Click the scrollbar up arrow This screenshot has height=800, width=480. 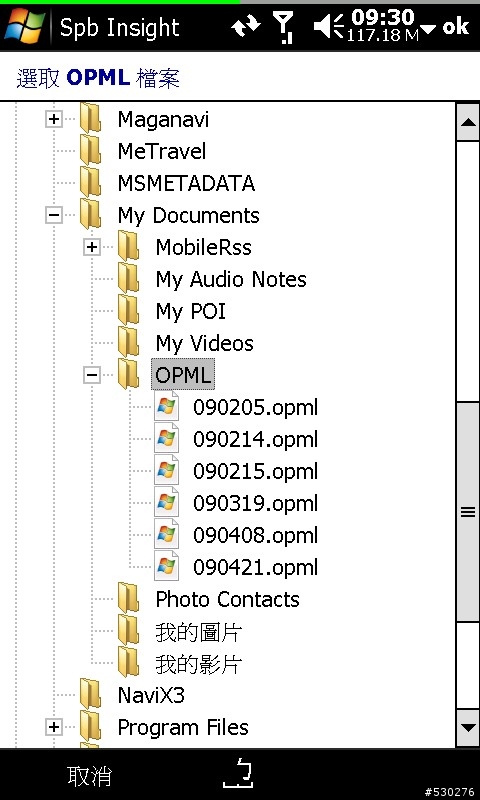pos(468,122)
